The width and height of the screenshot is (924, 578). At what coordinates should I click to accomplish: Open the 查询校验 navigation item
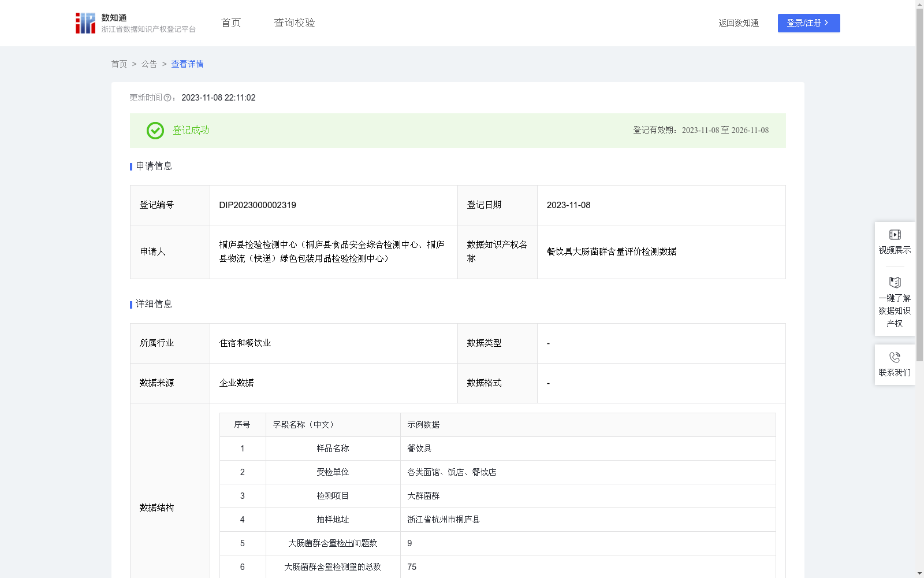(x=295, y=23)
